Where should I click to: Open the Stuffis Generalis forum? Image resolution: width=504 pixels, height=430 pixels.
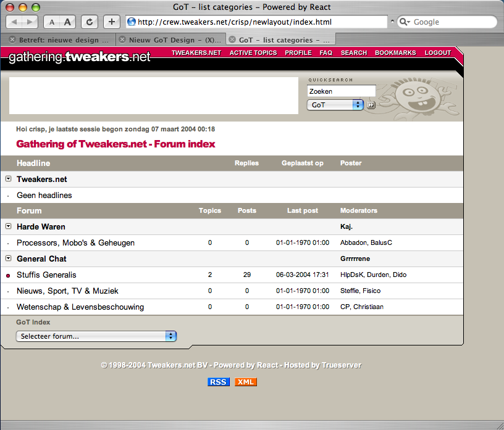tap(46, 275)
